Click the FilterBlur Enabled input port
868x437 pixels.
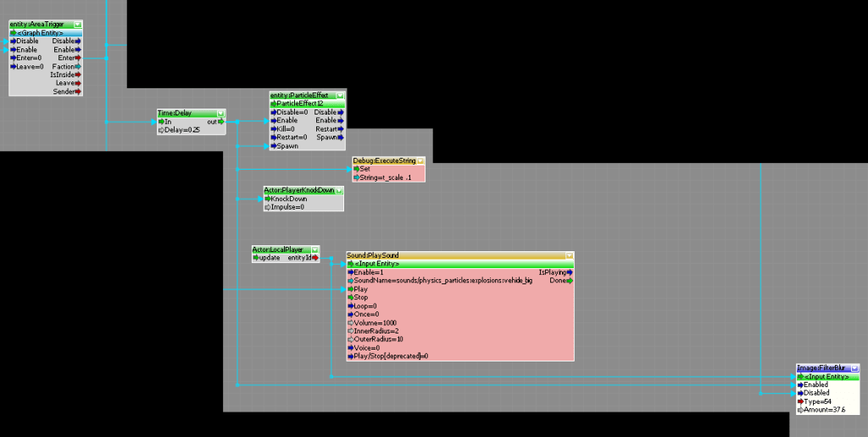click(800, 384)
